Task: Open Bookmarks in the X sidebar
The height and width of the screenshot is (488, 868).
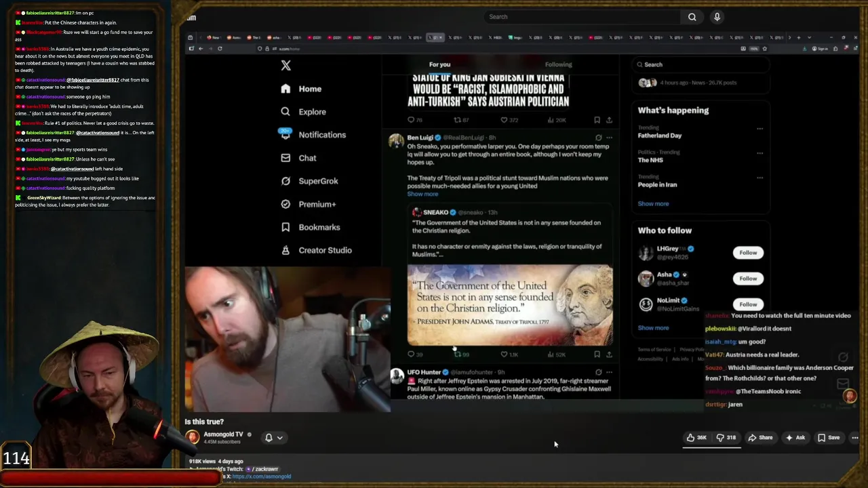Action: click(x=310, y=227)
